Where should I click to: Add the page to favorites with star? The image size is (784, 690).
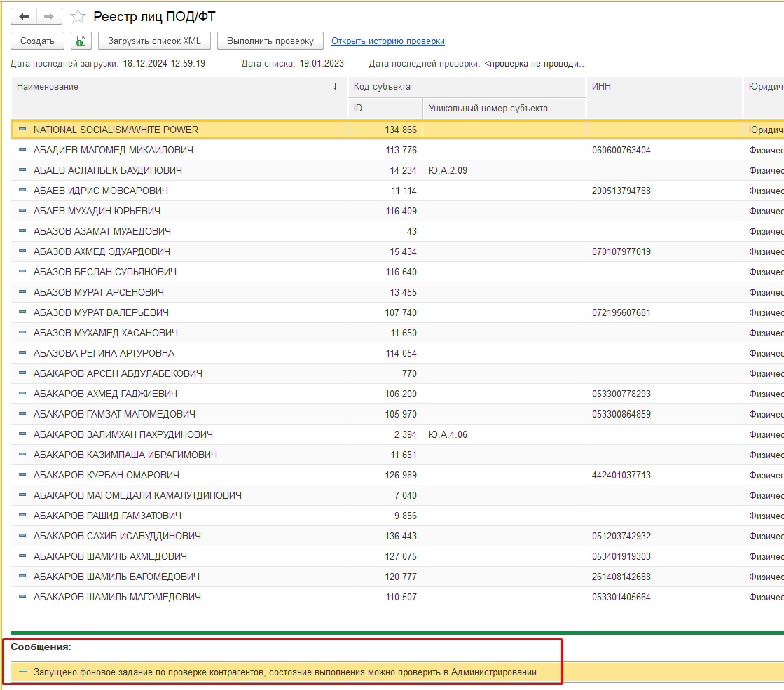[78, 17]
